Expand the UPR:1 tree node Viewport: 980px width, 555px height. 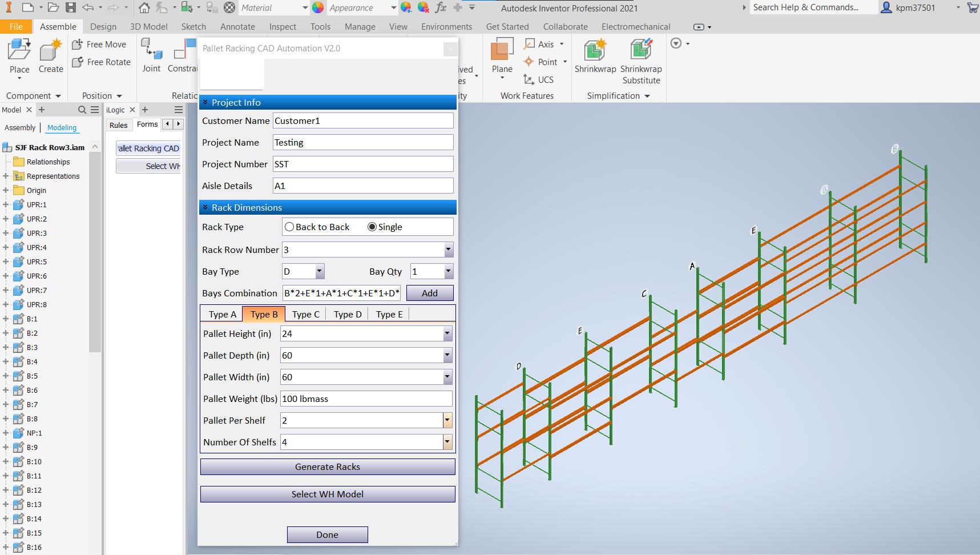click(x=6, y=204)
